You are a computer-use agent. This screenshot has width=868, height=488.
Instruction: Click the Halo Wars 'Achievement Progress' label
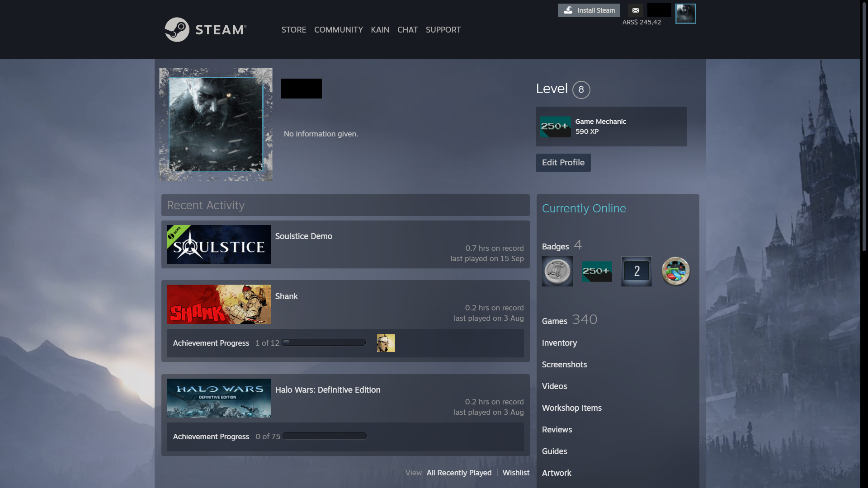point(211,436)
